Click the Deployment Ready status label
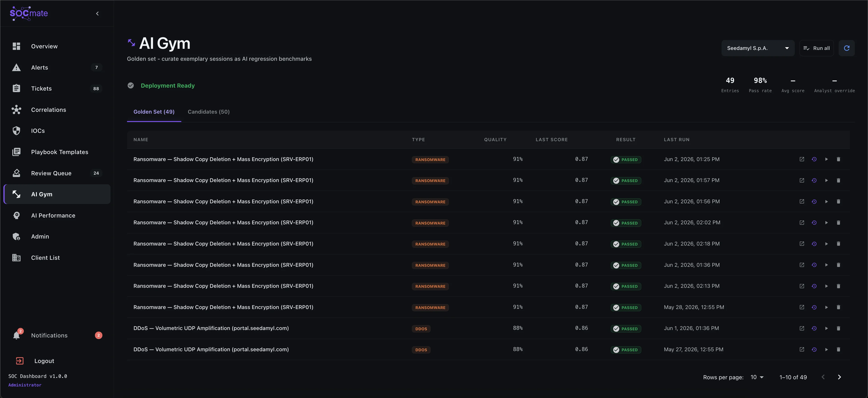Image resolution: width=868 pixels, height=398 pixels. click(167, 86)
